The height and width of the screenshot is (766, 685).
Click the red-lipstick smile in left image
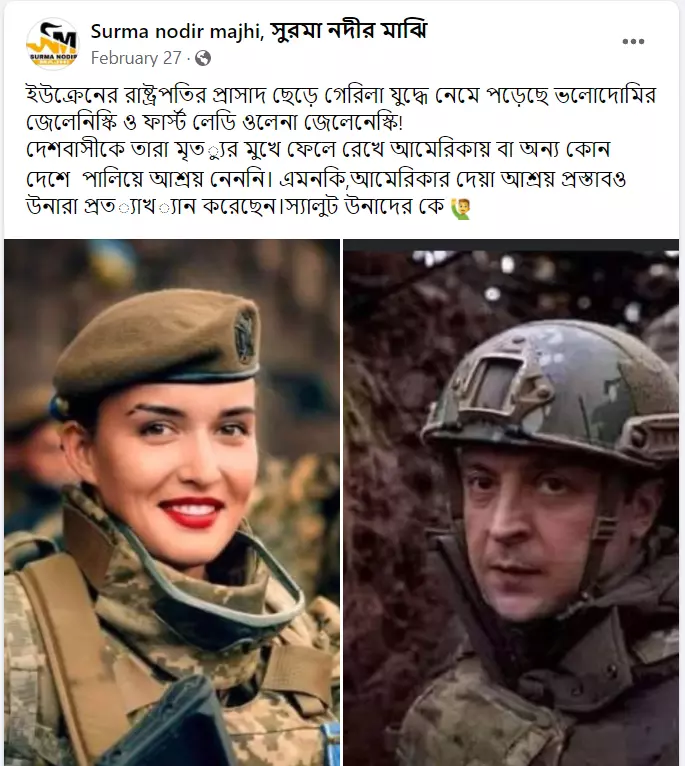coord(192,512)
